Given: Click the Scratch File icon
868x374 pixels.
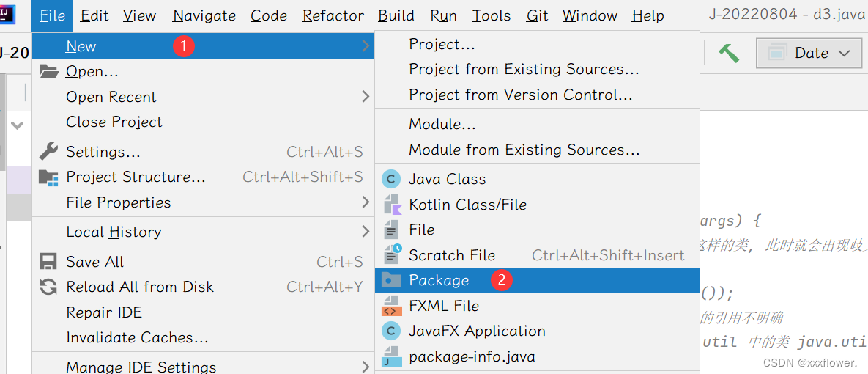Looking at the screenshot, I should 392,254.
